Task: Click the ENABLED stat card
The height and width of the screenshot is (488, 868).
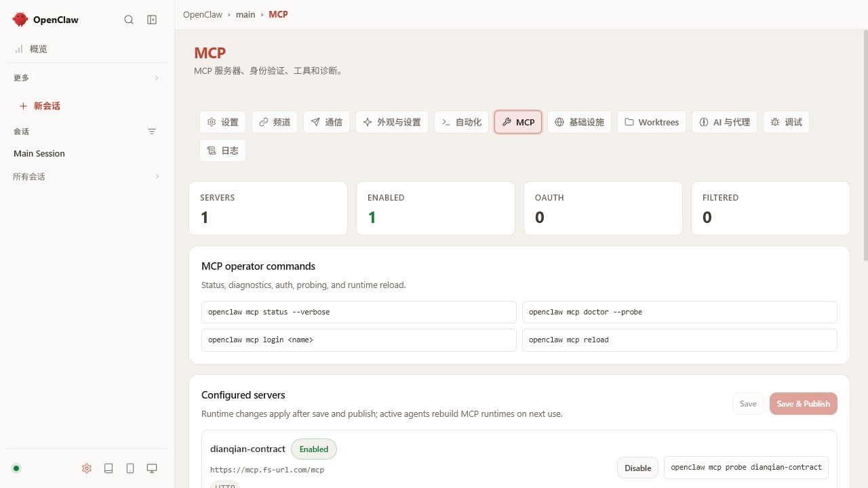Action: point(435,208)
